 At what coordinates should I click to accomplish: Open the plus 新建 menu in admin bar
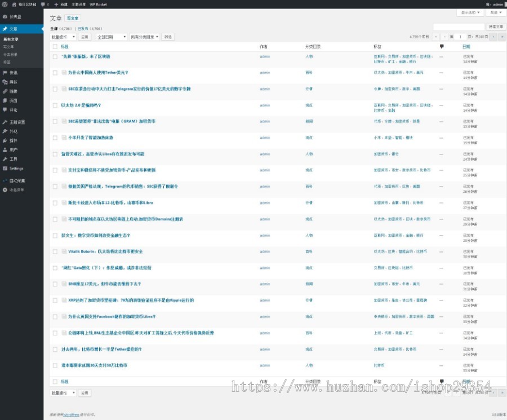[x=60, y=5]
